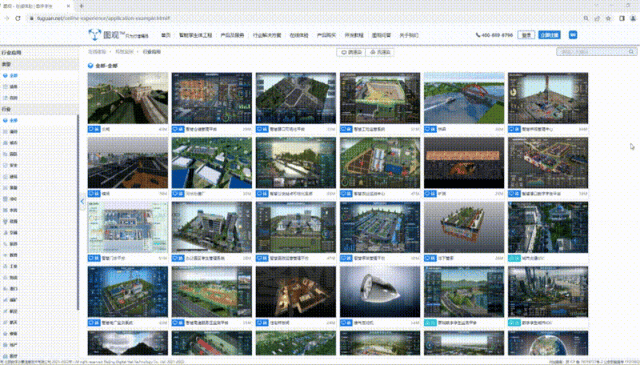Screen dimensions: 640x365
Task: Open the browser profile avatar icon
Action: (x=633, y=18)
